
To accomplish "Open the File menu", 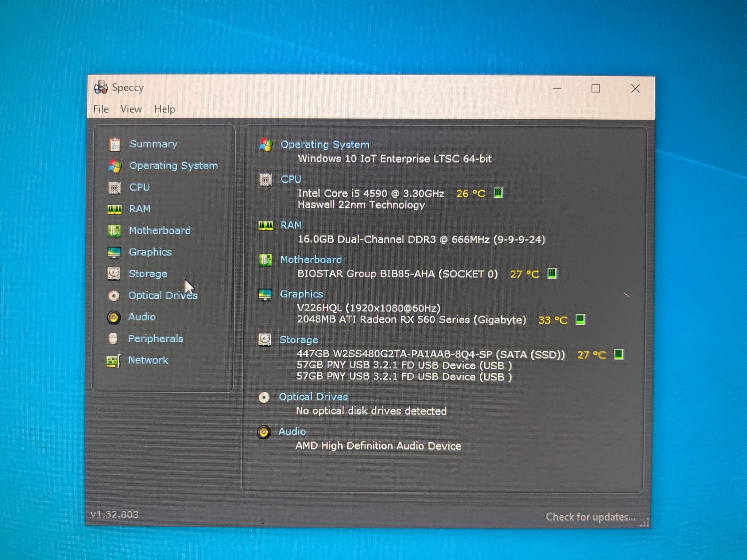I will click(101, 109).
